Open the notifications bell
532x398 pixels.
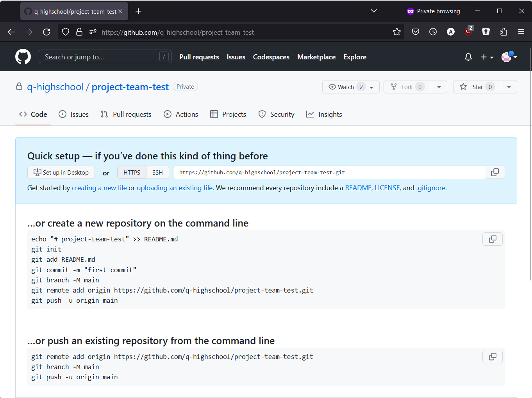pos(468,57)
